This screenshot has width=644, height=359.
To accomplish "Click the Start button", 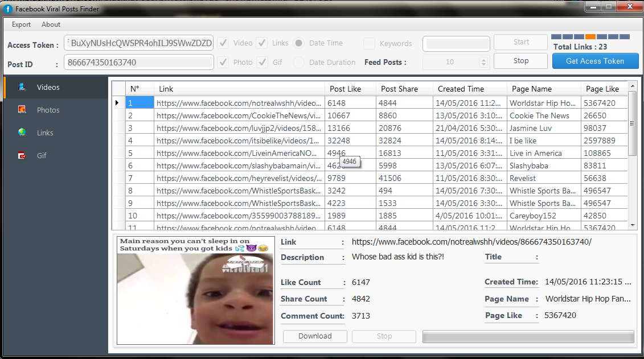I will (521, 42).
